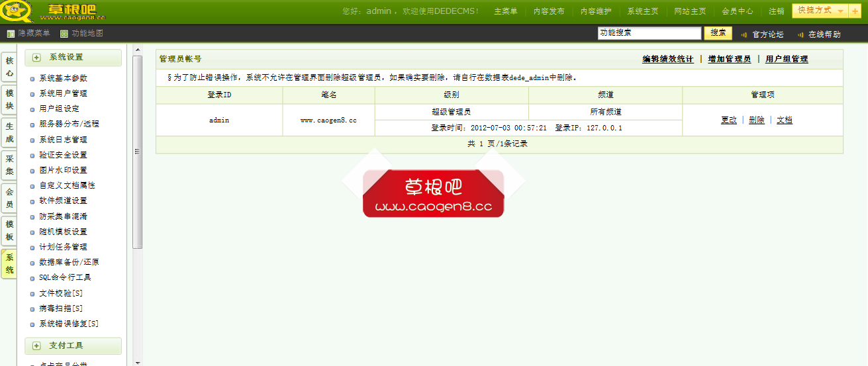868x366 pixels.
Task: Open 用户组设定 in the sidebar
Action: (59, 109)
